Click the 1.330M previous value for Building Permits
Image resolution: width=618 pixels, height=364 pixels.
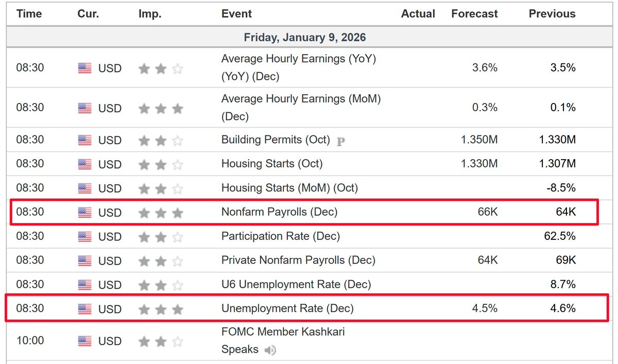pyautogui.click(x=557, y=140)
